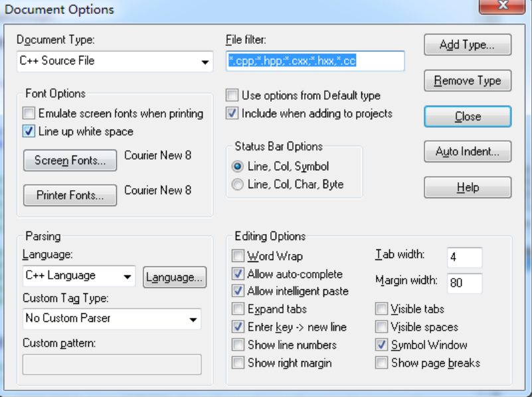
Task: Expand the C++ Language parsing dropdown
Action: 79,276
